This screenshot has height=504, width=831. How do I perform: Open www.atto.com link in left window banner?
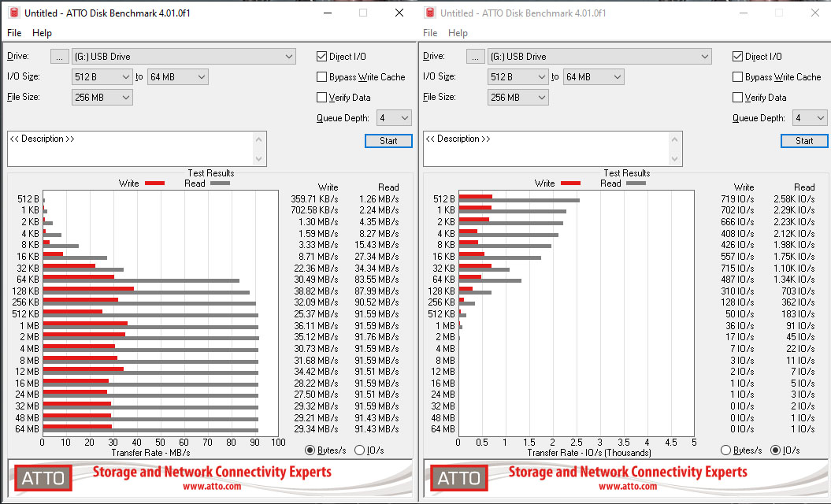[212, 486]
